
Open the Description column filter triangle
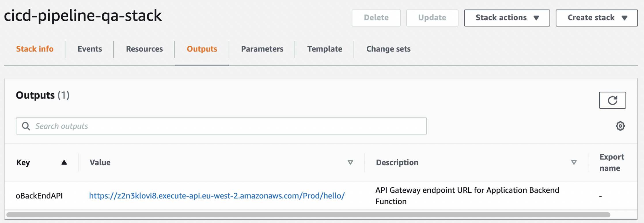pyautogui.click(x=574, y=162)
